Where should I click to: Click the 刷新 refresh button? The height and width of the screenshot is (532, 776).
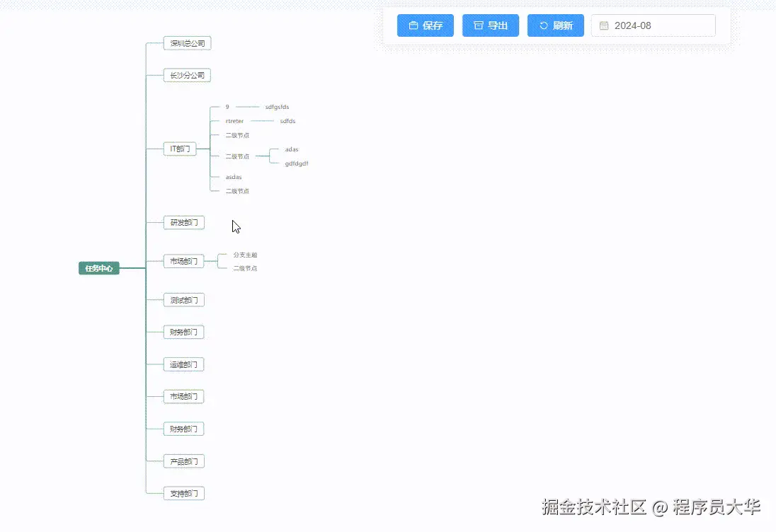(555, 25)
